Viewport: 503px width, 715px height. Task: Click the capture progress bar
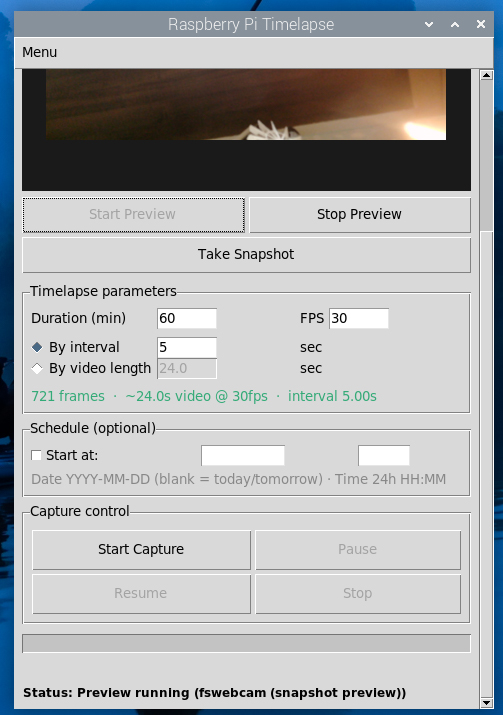click(x=246, y=643)
